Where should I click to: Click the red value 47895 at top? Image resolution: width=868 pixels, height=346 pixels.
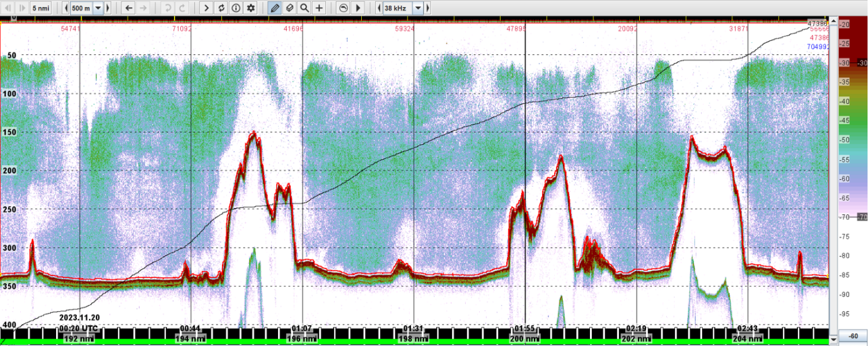coord(516,29)
